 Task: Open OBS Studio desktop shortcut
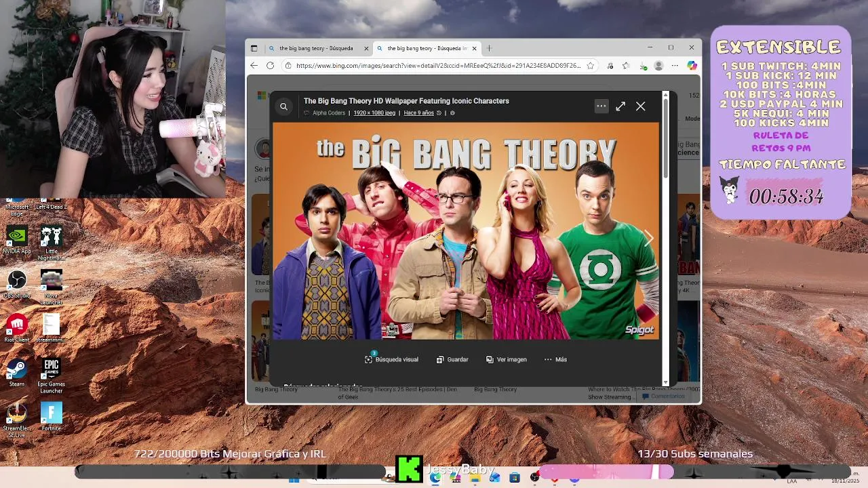17,284
